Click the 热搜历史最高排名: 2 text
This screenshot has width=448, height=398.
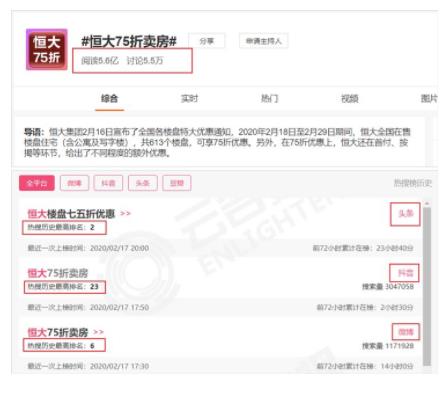tap(61, 227)
